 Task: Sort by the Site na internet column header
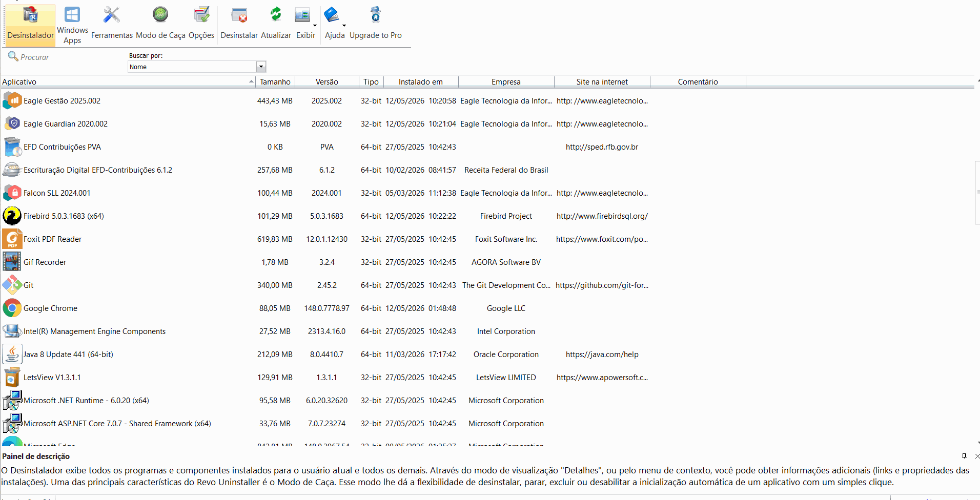tap(602, 82)
